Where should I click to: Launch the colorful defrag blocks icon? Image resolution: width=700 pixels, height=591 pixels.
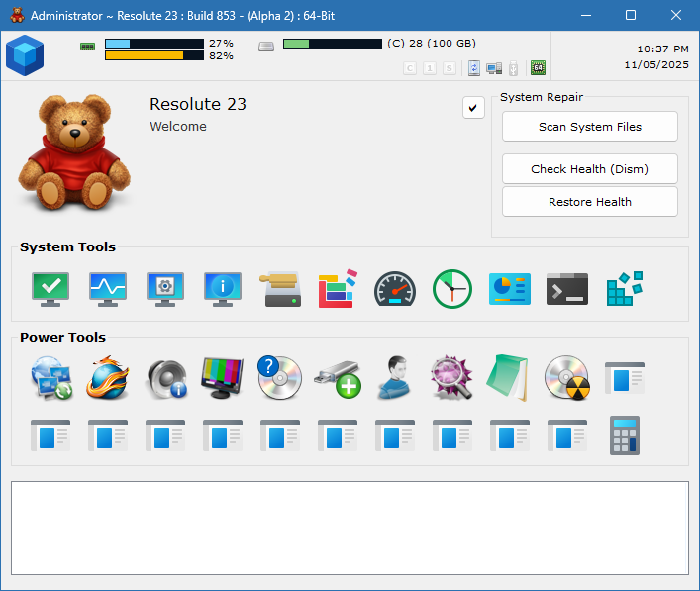(338, 289)
